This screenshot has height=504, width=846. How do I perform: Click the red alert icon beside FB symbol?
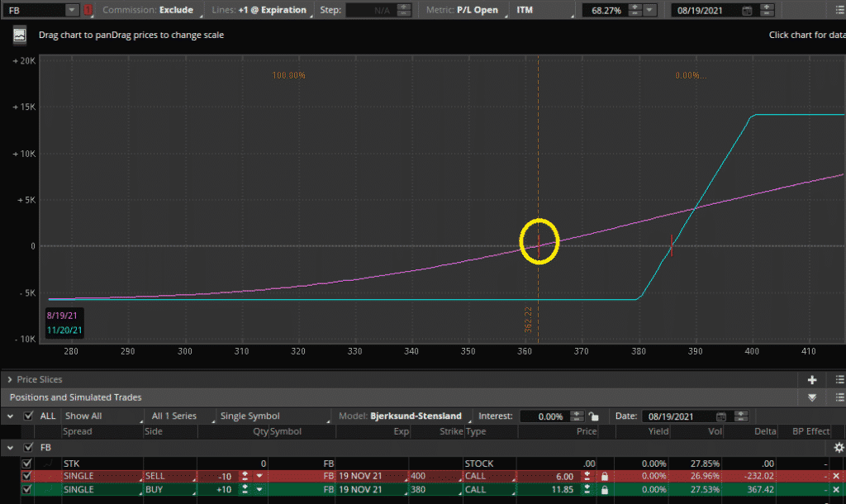coord(88,10)
